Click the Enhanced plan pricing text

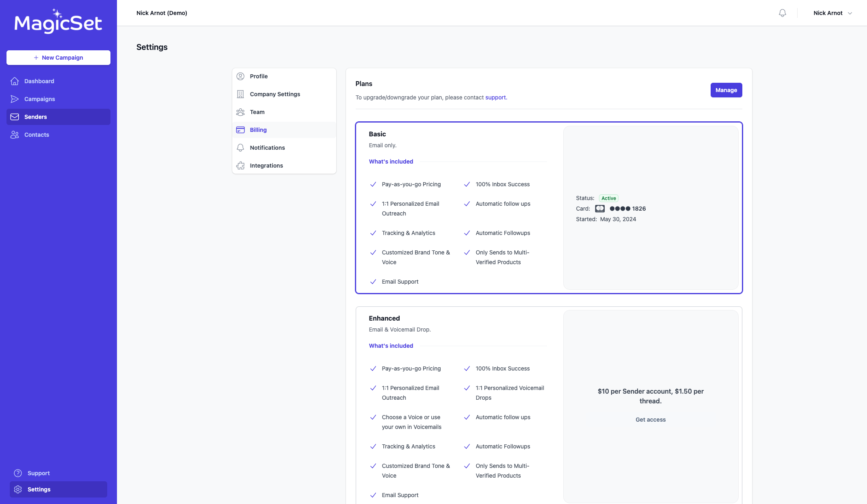tap(651, 396)
